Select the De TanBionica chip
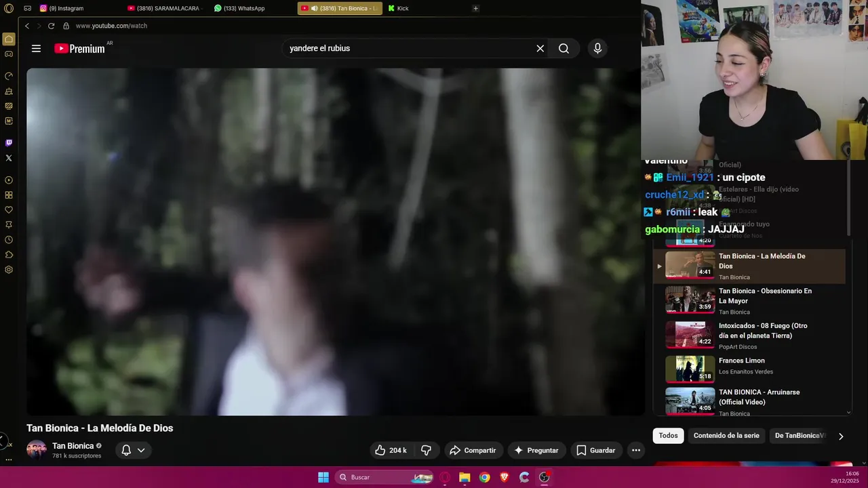The image size is (868, 488). tap(800, 436)
